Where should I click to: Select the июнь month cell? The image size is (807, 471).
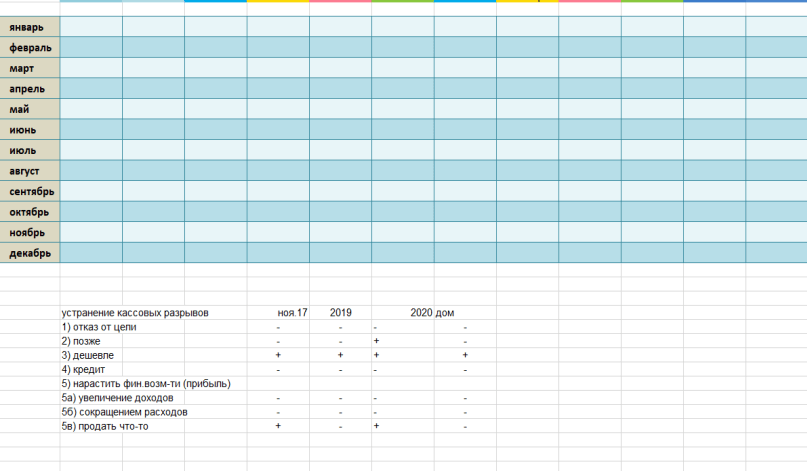tap(30, 130)
